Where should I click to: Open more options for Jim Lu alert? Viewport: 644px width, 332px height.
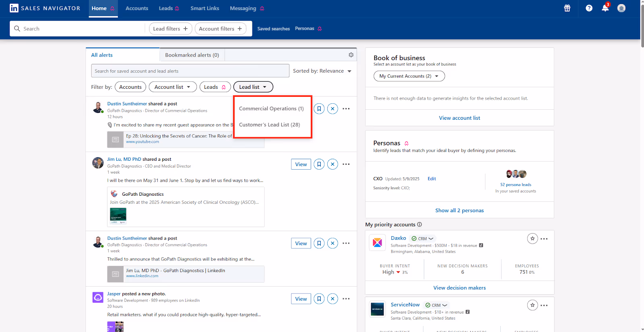[x=346, y=164]
